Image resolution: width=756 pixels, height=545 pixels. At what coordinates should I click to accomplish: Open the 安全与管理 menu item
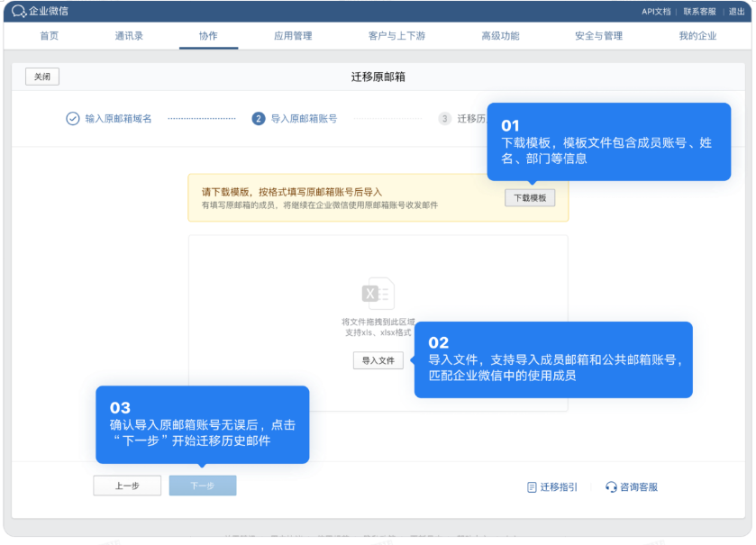(595, 37)
